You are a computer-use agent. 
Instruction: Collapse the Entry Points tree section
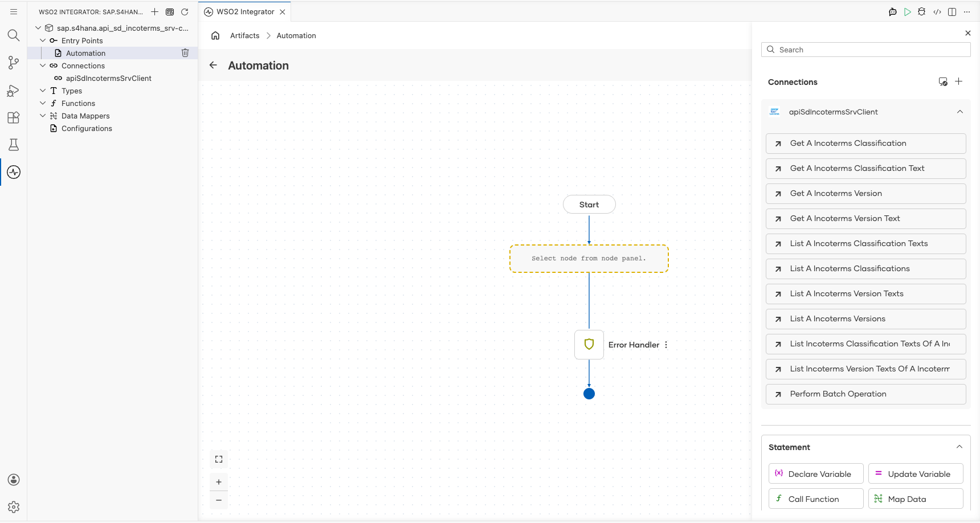43,40
